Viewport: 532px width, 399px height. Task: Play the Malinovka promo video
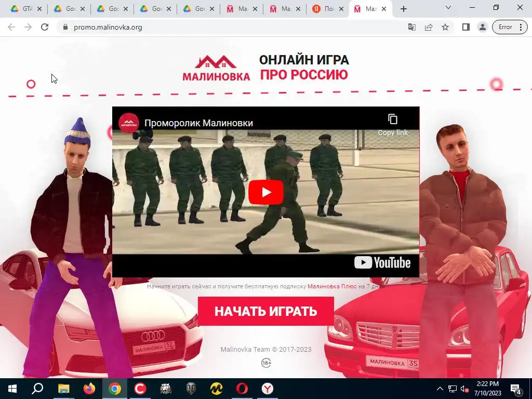coord(265,192)
